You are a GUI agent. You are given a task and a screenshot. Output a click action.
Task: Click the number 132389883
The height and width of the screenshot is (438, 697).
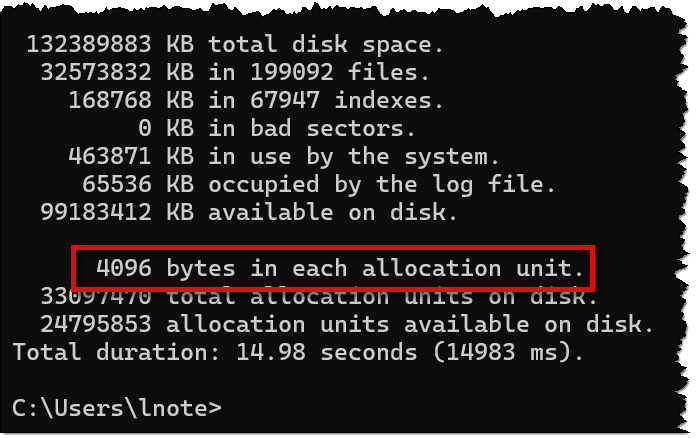[89, 44]
